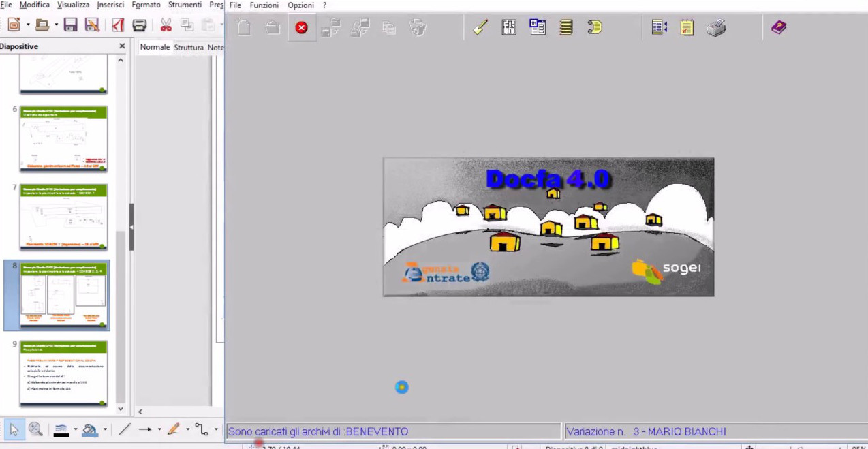Click the paintbrush icon in Docfa toolbar
The width and height of the screenshot is (868, 449).
pyautogui.click(x=480, y=28)
